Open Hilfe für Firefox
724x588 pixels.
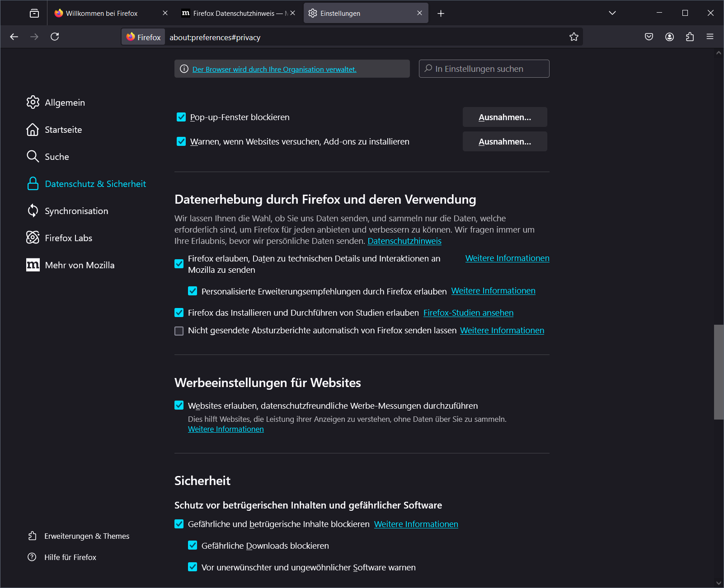[62, 557]
